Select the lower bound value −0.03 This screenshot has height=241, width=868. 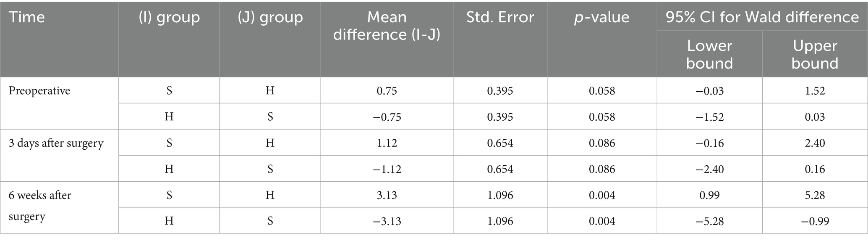[x=709, y=91]
